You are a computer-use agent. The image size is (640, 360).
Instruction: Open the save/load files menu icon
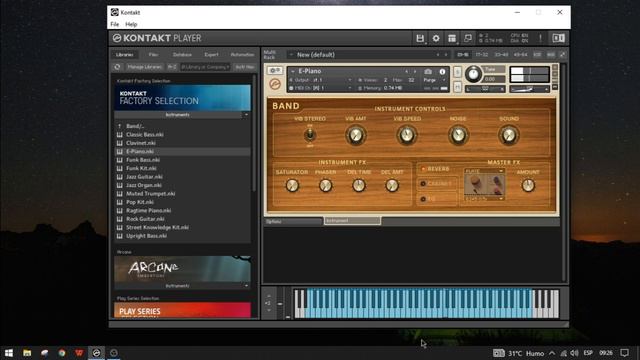tap(420, 38)
